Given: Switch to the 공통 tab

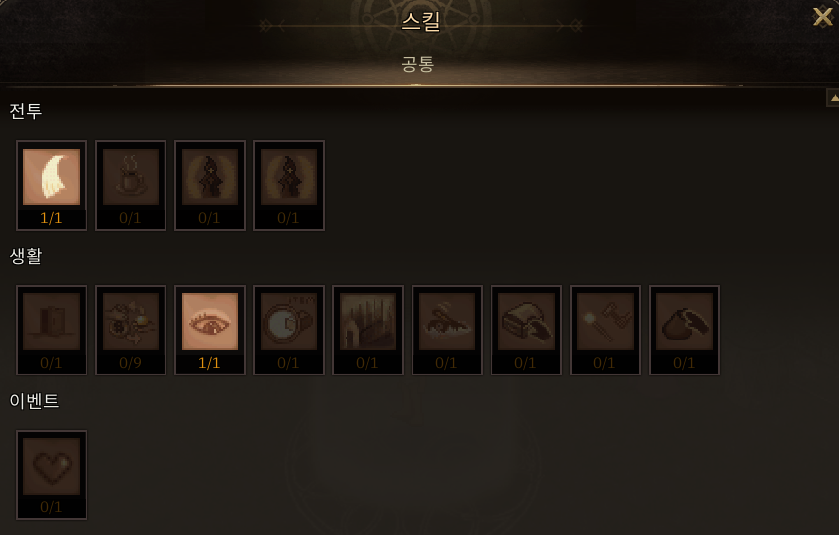Looking at the screenshot, I should point(418,64).
